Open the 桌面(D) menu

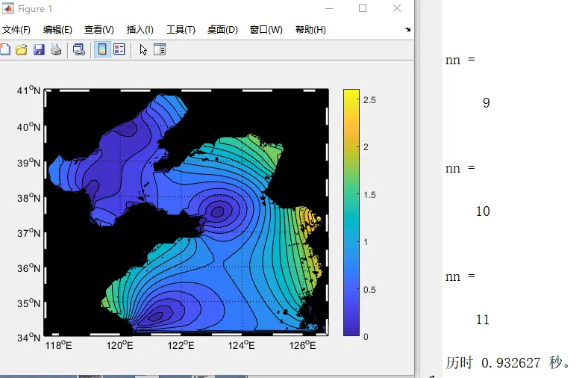coord(222,30)
